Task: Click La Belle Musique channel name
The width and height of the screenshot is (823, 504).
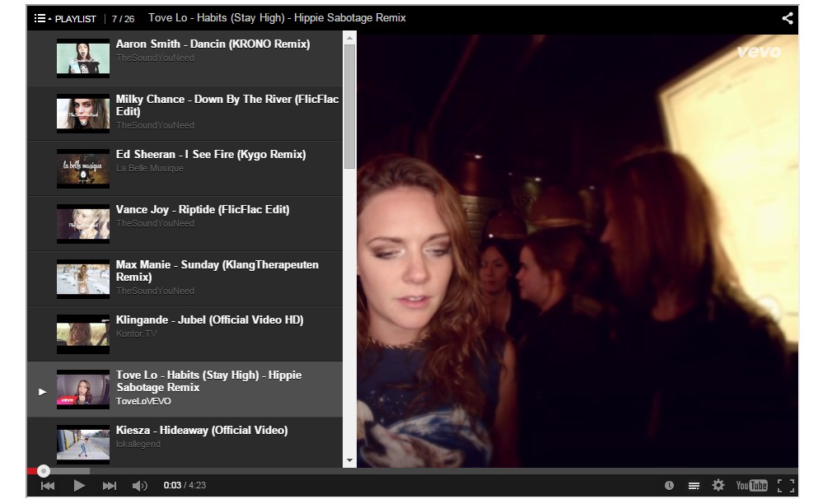Action: click(x=150, y=168)
